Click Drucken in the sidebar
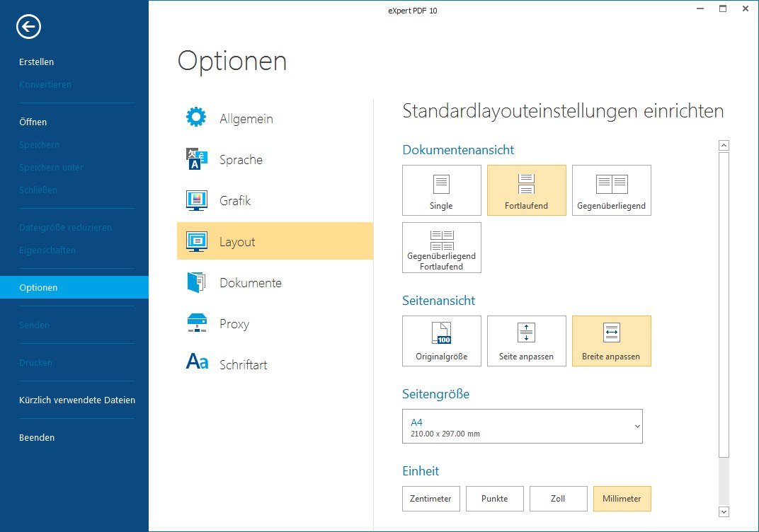This screenshot has height=532, width=759. point(35,362)
